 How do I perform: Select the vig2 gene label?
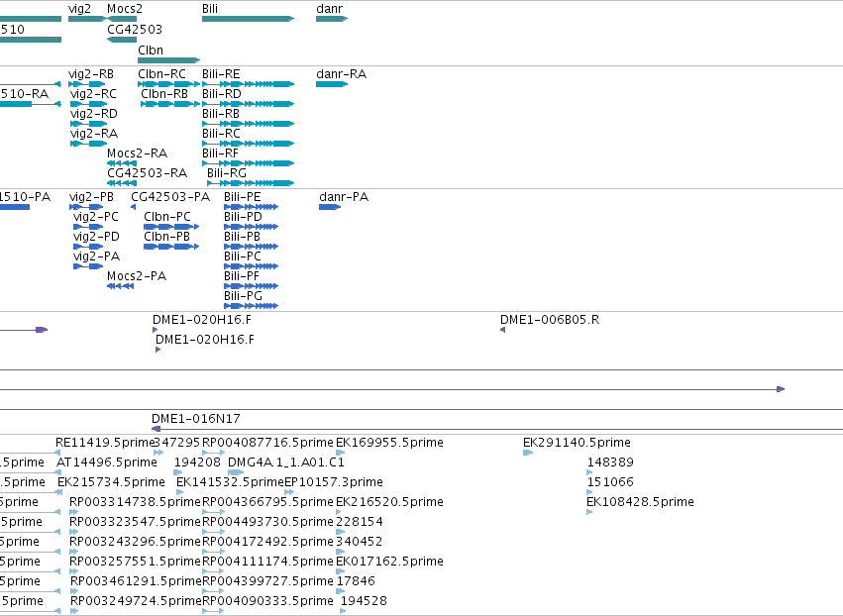(79, 9)
